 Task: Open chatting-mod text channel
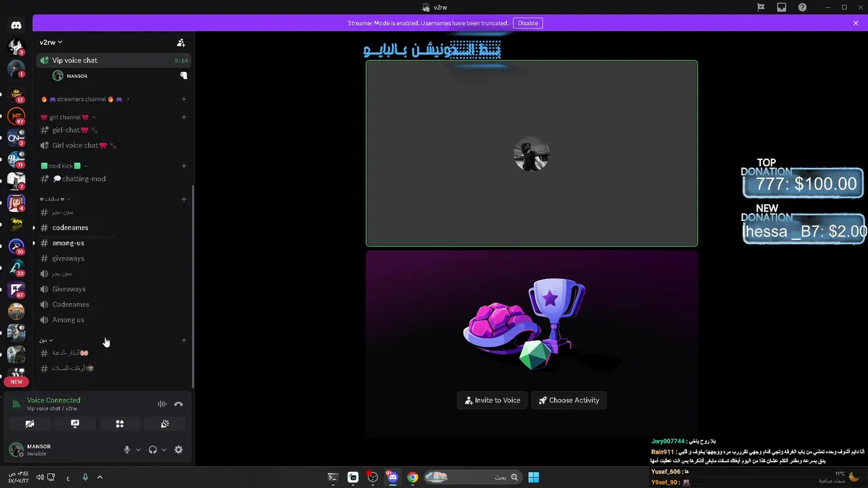coord(113,179)
